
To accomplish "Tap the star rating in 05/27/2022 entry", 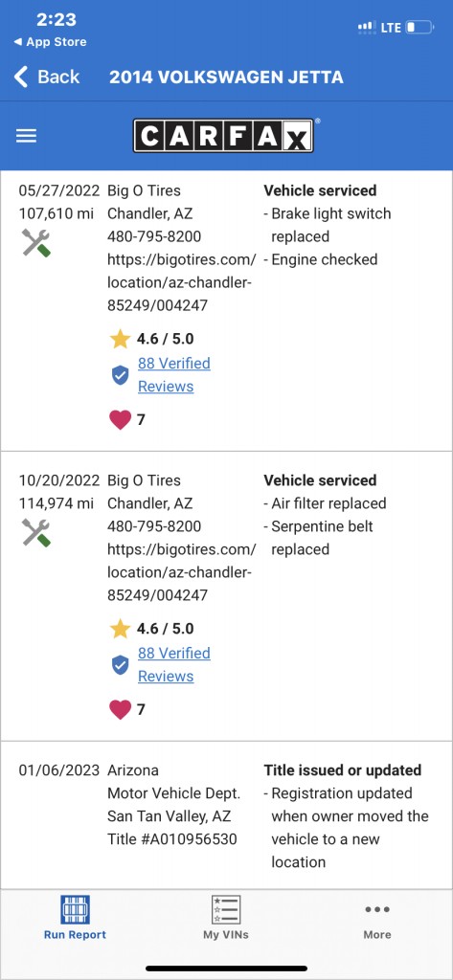I will click(151, 339).
